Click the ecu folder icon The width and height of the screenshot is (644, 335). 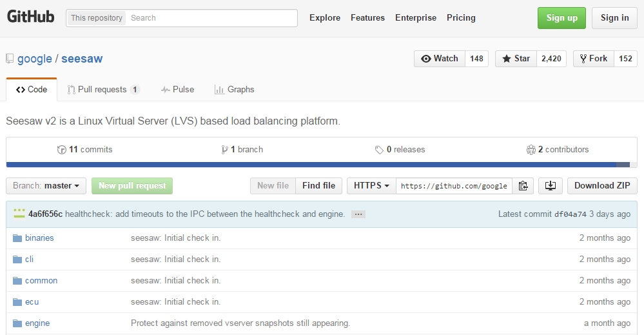tap(18, 302)
